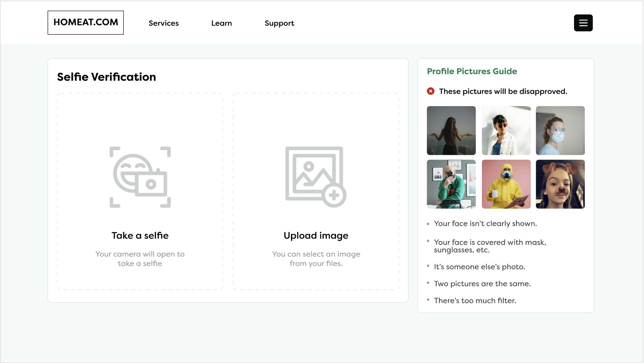Open the Services menu
This screenshot has height=363, width=644.
coord(163,23)
